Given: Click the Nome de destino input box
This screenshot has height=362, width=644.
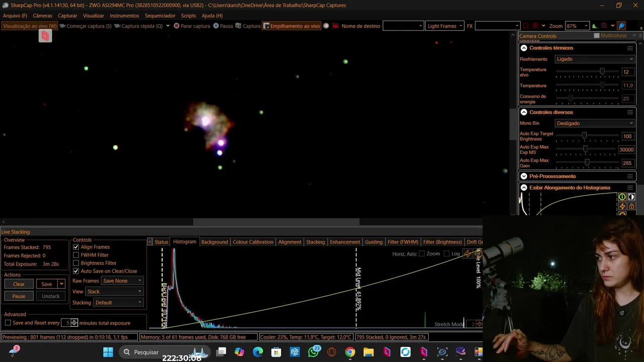Looking at the screenshot, I should pos(403,26).
